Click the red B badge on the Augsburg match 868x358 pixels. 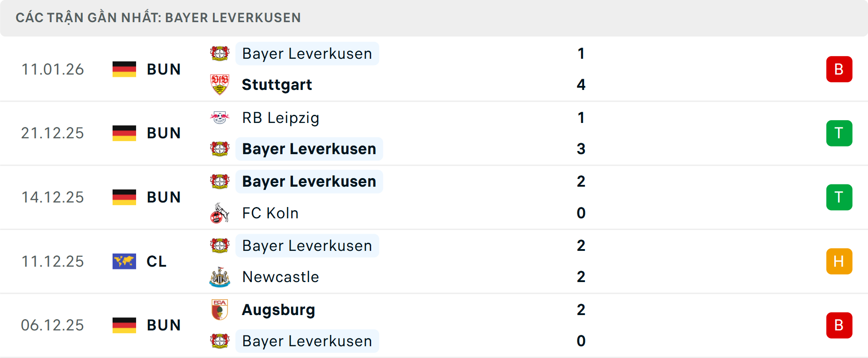pyautogui.click(x=839, y=325)
